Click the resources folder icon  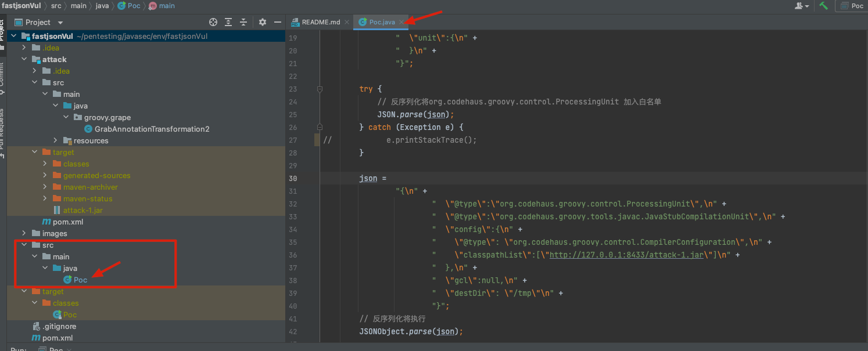pos(67,140)
